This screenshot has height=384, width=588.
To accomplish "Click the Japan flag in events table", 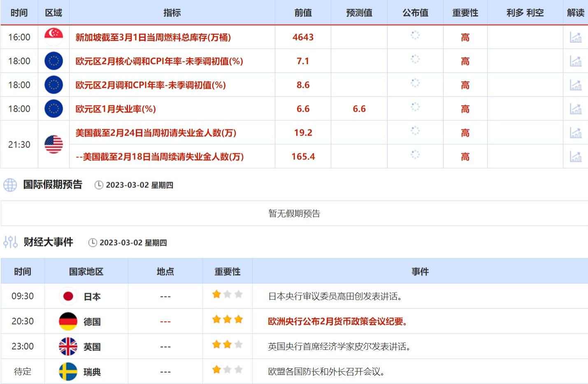I will [68, 296].
